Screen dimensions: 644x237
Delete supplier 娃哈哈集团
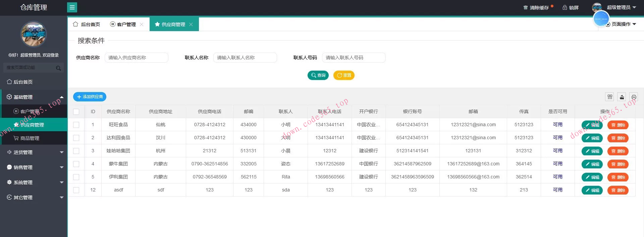point(618,151)
